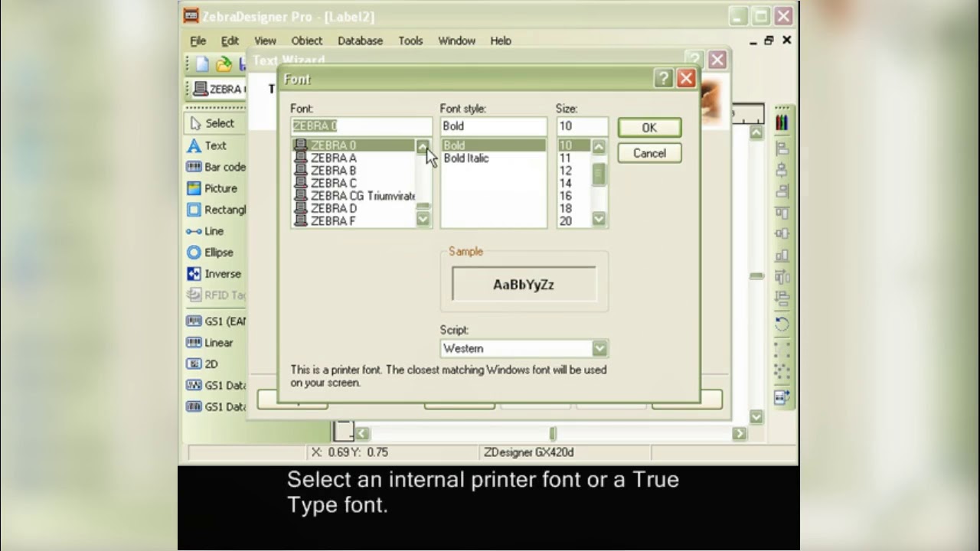The width and height of the screenshot is (980, 551).
Task: Pick the Text tool in toolbox
Action: tap(207, 145)
